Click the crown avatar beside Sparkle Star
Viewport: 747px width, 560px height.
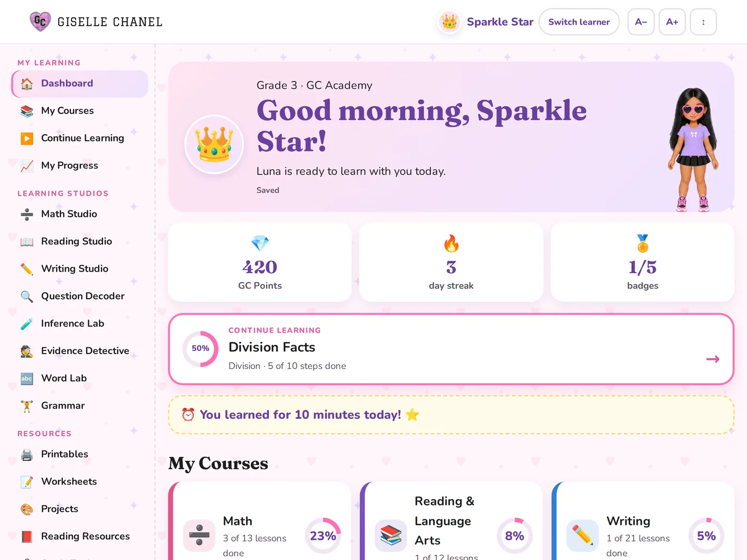(449, 22)
